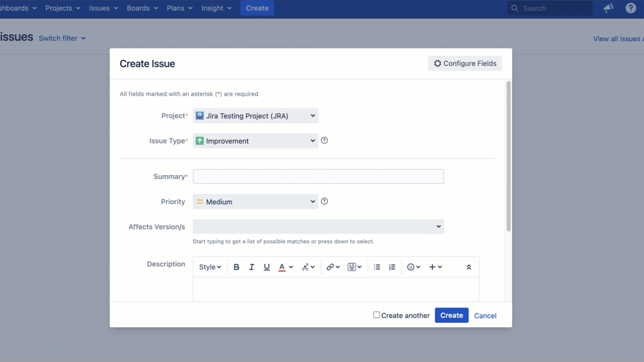Change the Issue Type from Improvement
Image resolution: width=644 pixels, height=362 pixels.
point(256,141)
